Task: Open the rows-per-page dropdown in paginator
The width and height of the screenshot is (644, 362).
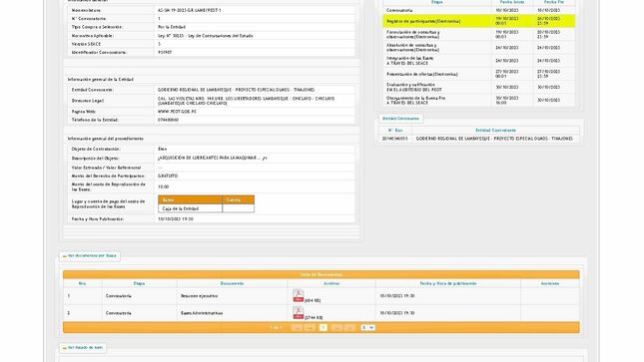Action: point(368,327)
